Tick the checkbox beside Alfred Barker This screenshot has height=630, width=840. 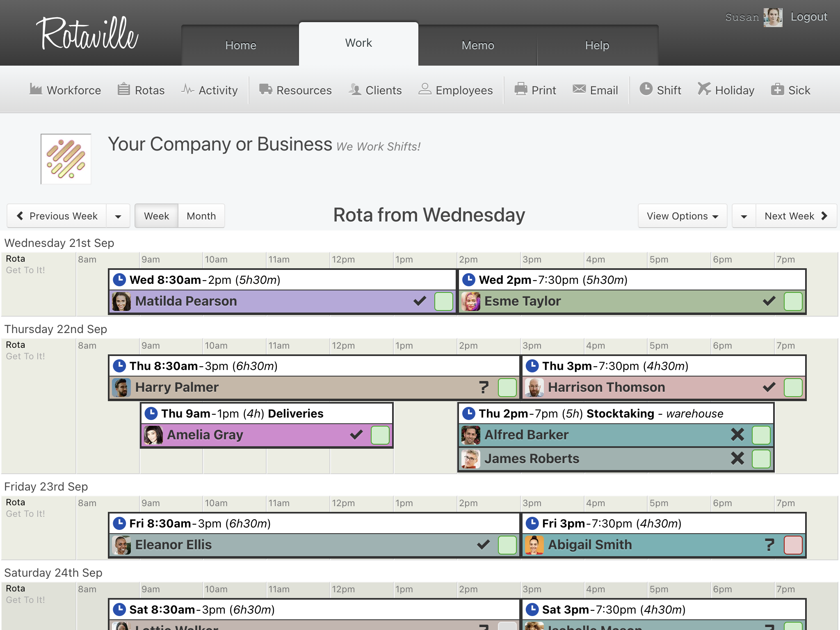761,435
